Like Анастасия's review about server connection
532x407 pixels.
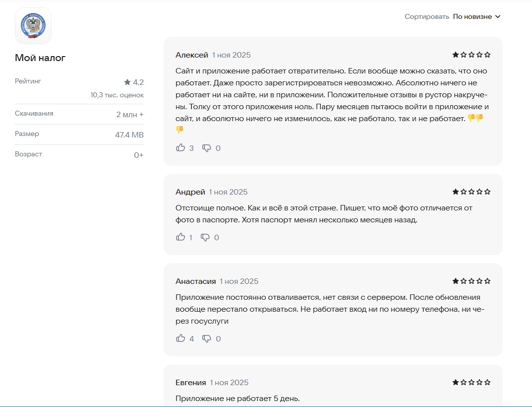(x=180, y=339)
